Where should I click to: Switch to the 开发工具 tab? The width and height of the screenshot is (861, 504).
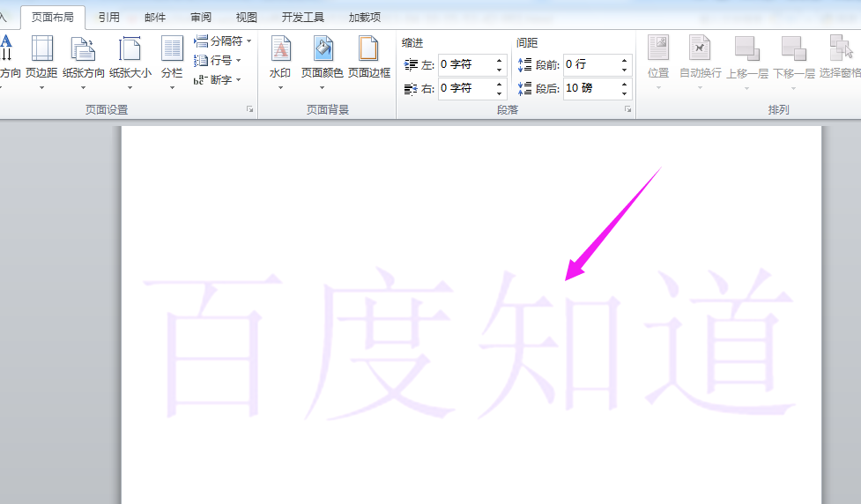click(x=302, y=18)
